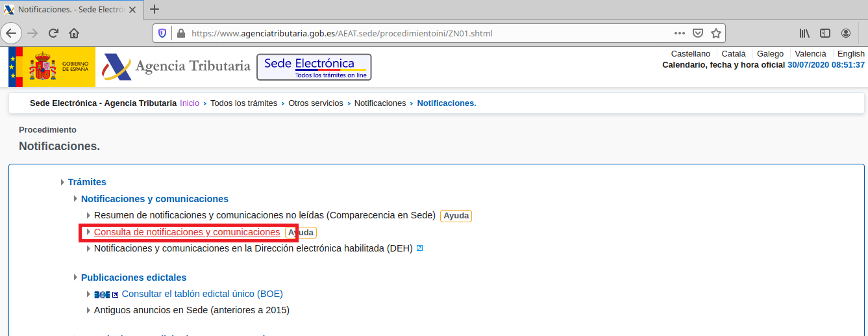Switch language to Català
Viewport: 868px width, 336px height.
point(733,54)
